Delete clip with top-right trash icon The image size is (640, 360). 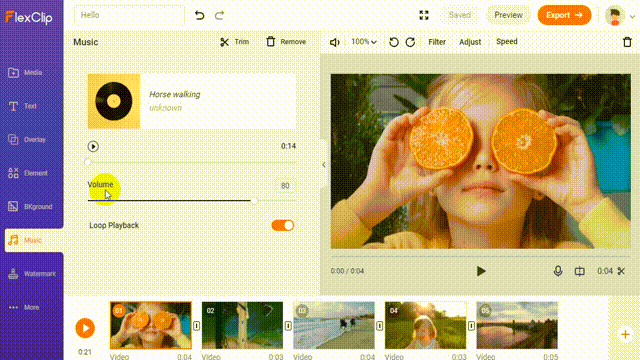point(627,42)
